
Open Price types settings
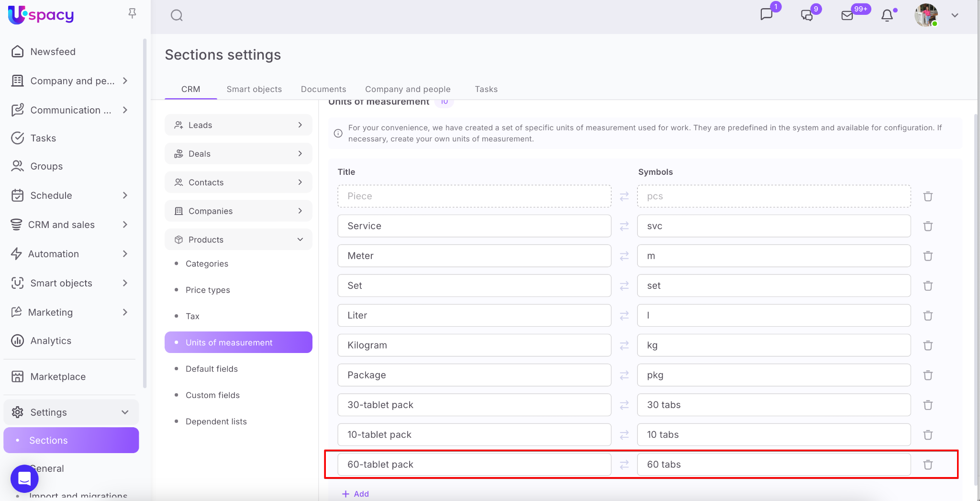click(208, 290)
